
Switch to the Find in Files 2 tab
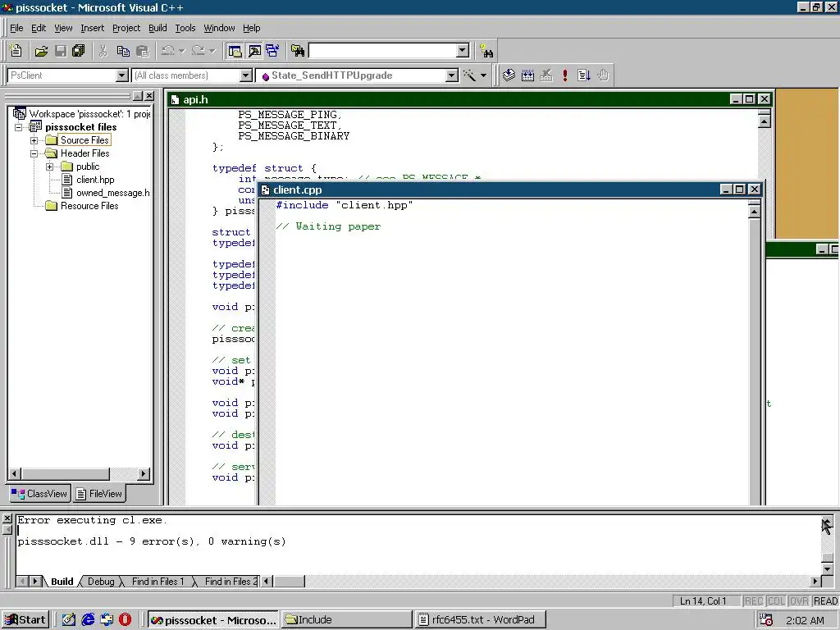pyautogui.click(x=230, y=582)
